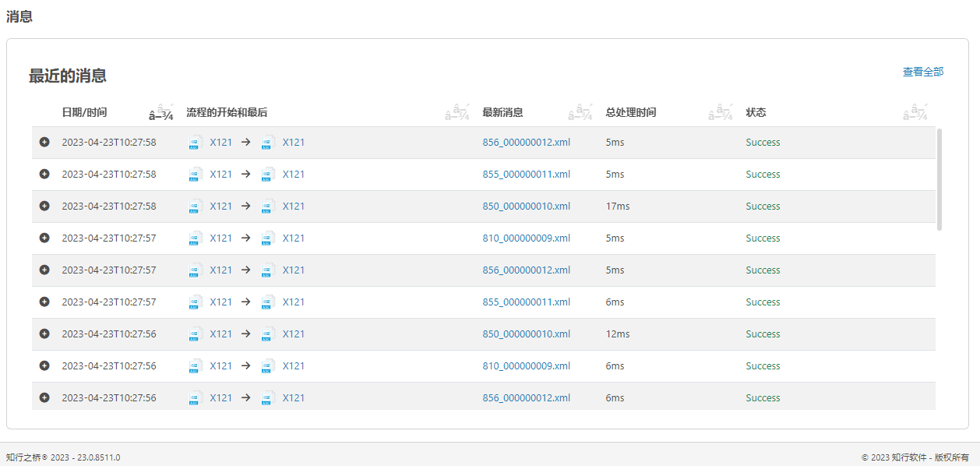Click destination X121 icon in 10:27:57 810_000000009.xml row

[268, 238]
